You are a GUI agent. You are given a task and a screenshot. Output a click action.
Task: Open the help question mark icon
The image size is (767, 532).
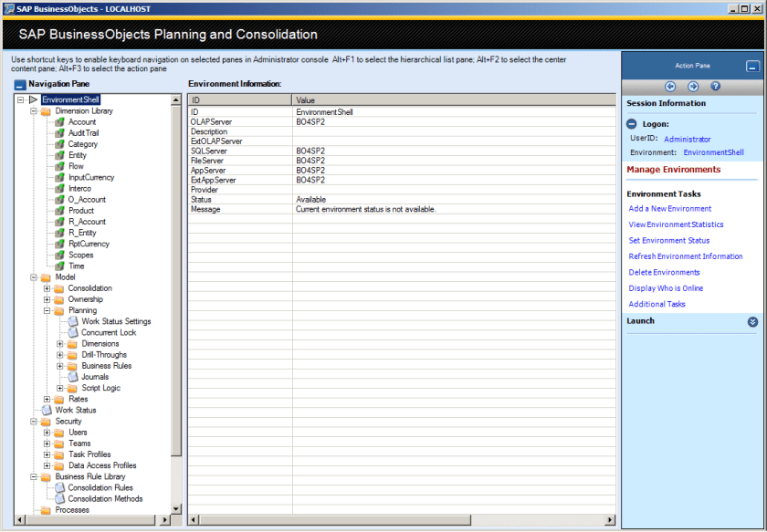716,87
